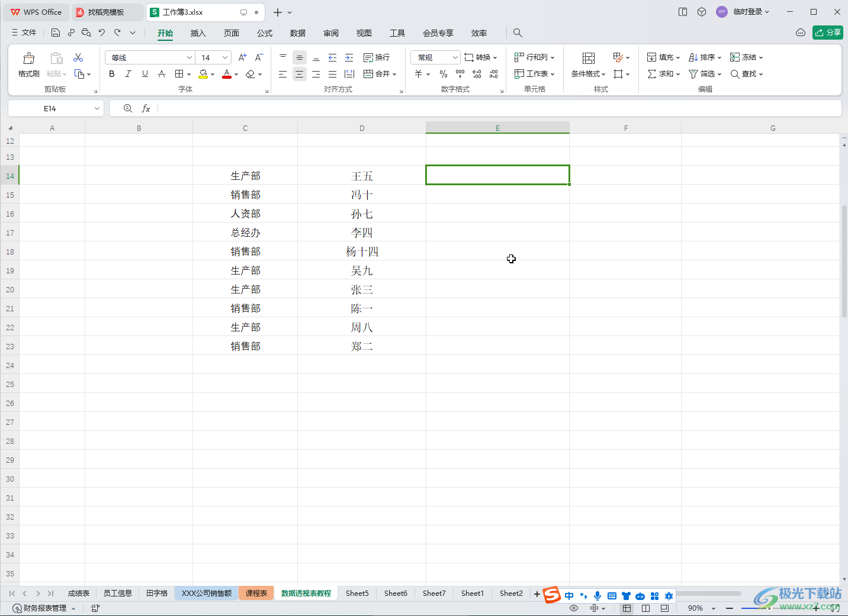This screenshot has height=616, width=848.
Task: Decrease font size with A- icon
Action: pyautogui.click(x=259, y=57)
